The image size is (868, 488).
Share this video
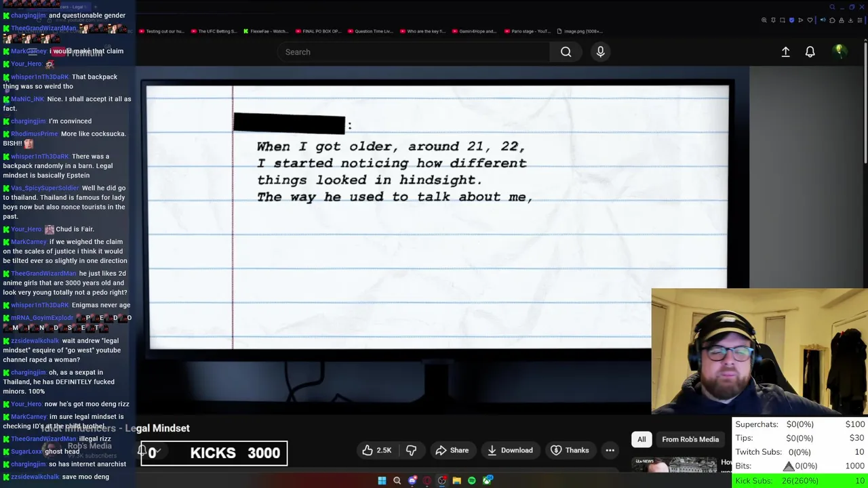(452, 450)
